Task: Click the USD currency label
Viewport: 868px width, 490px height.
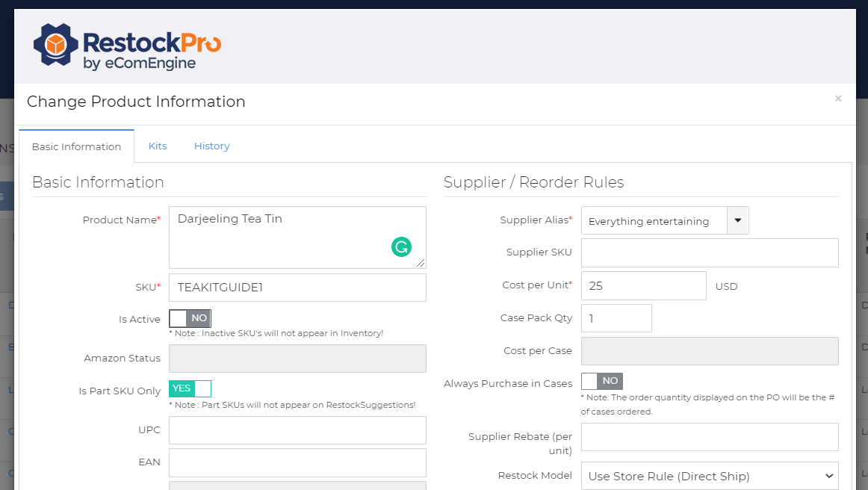Action: [x=726, y=286]
